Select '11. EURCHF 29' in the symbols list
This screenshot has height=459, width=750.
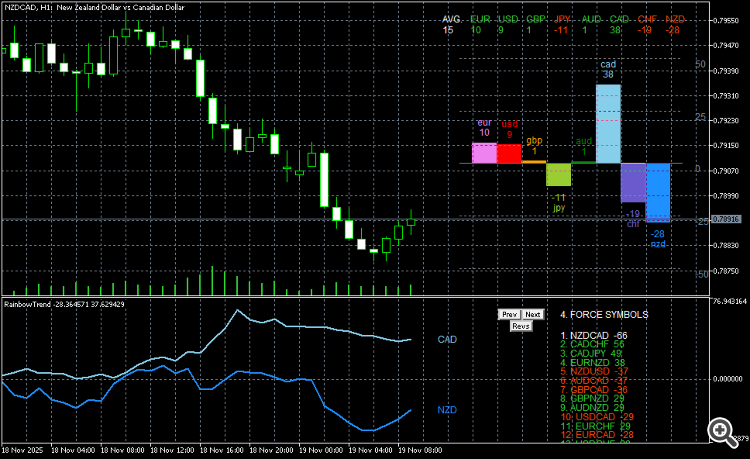pos(596,426)
